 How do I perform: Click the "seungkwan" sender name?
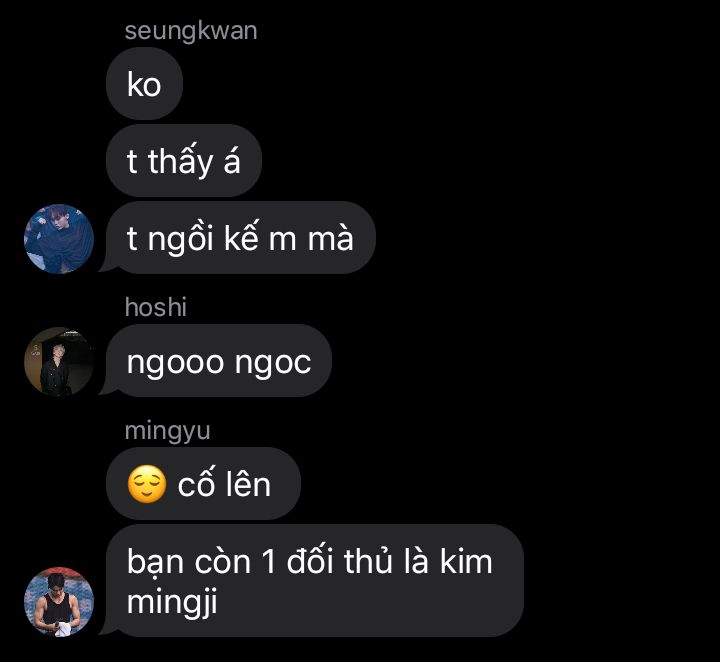(191, 31)
